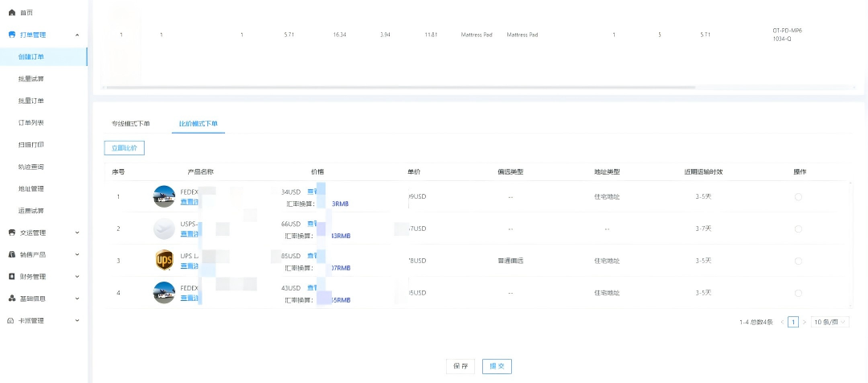868x383 pixels.
Task: Select the radio button for row 1 FEDEX
Action: click(798, 197)
